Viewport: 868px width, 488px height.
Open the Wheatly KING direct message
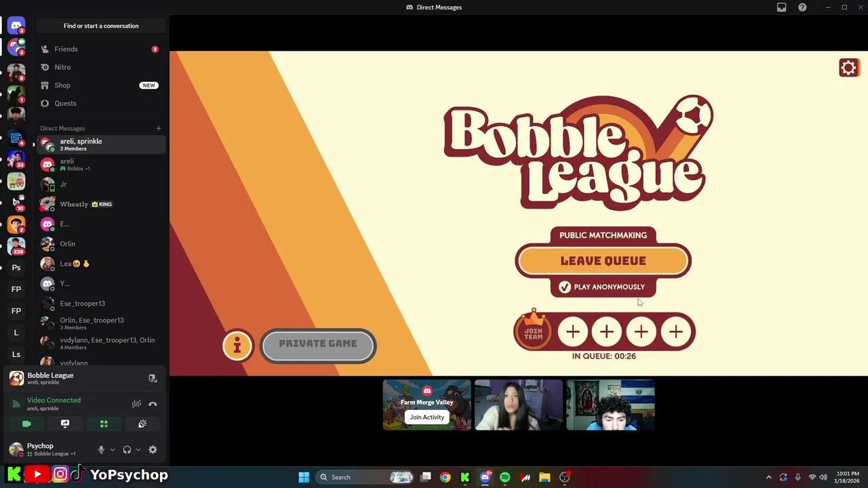coord(101,204)
